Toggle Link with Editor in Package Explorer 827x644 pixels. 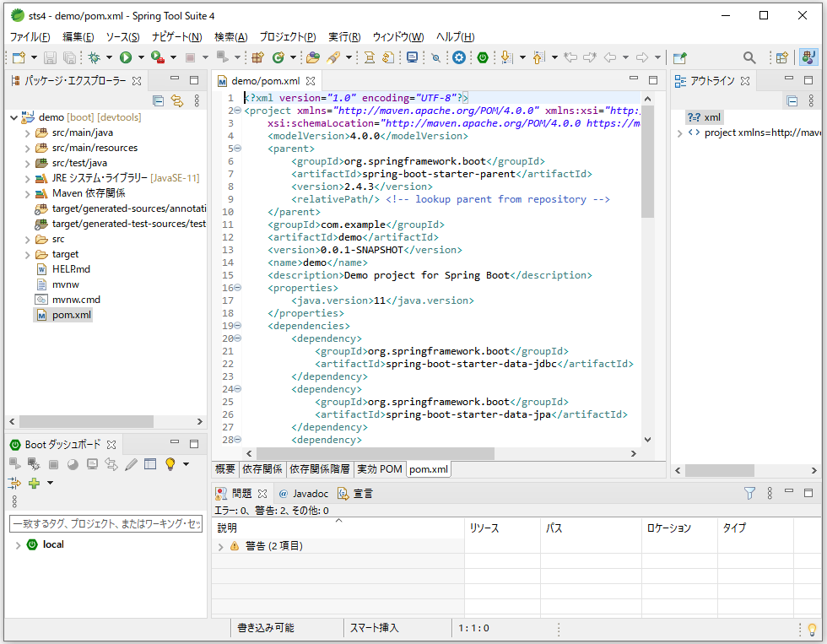pos(177,100)
